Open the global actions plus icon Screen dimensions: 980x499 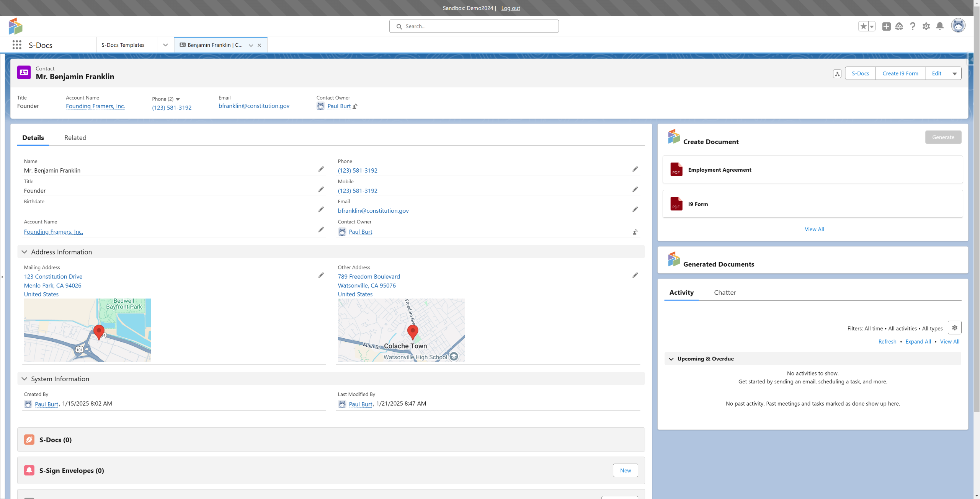[x=886, y=26]
